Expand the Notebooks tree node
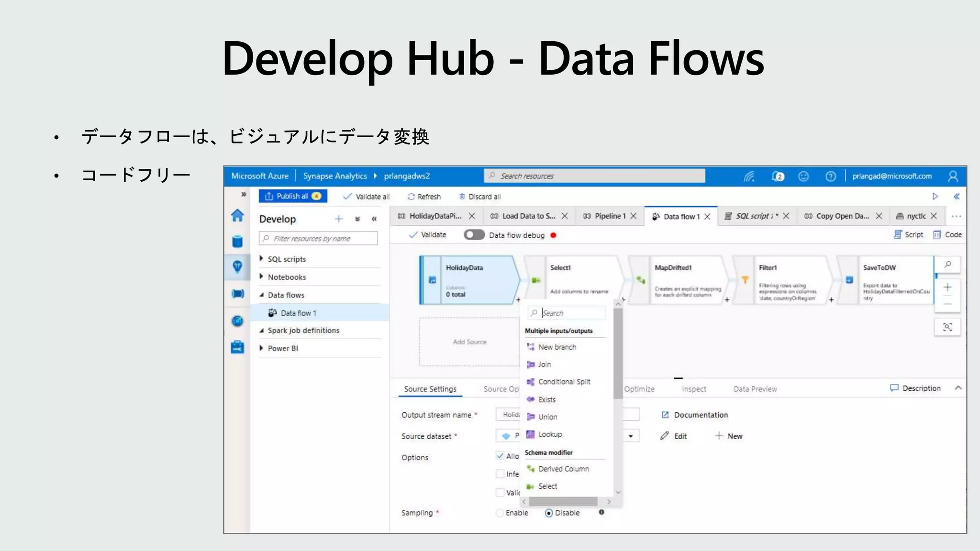Screen dimensions: 980x551 click(x=261, y=277)
